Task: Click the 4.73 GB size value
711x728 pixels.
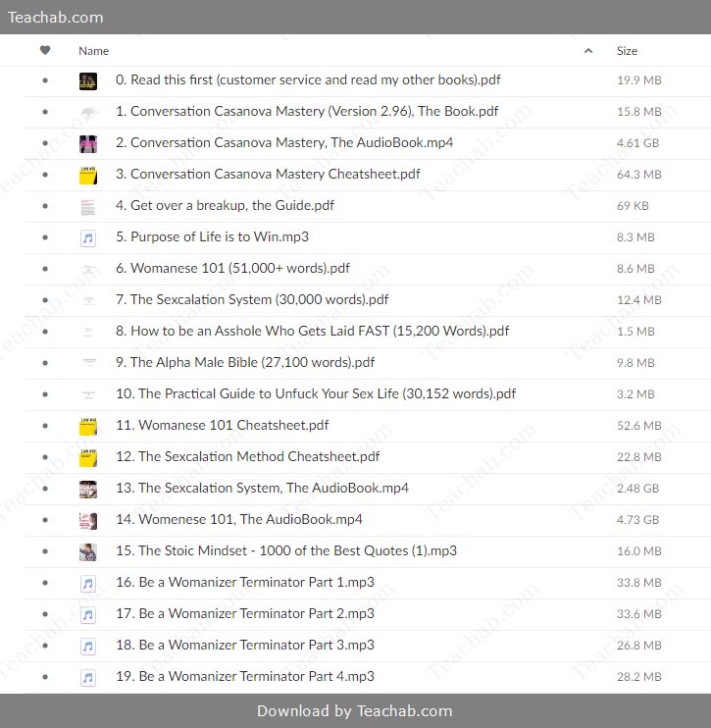Action: (x=637, y=520)
